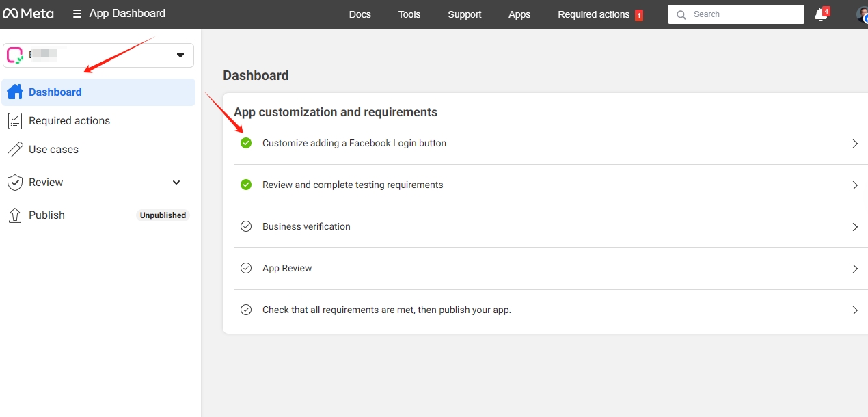Image resolution: width=868 pixels, height=417 pixels.
Task: Click the Required actions clipboard icon
Action: coord(14,120)
